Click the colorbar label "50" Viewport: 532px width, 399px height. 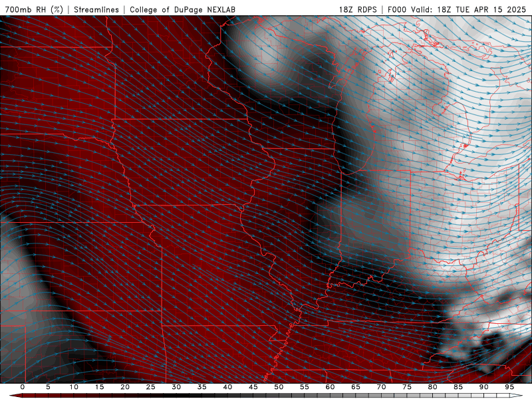279,387
